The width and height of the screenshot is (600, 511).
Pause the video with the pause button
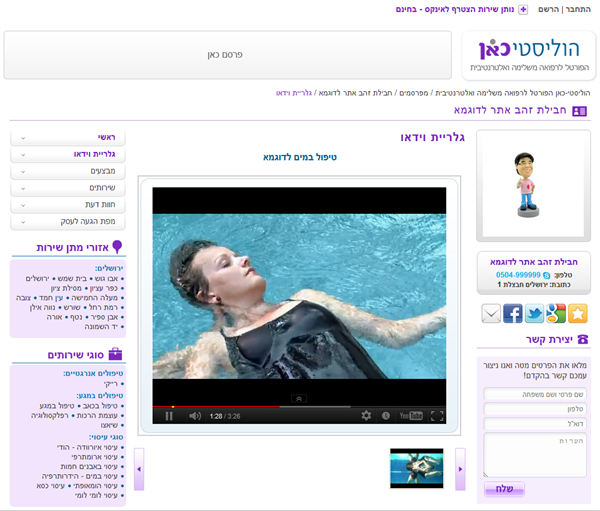pyautogui.click(x=169, y=416)
